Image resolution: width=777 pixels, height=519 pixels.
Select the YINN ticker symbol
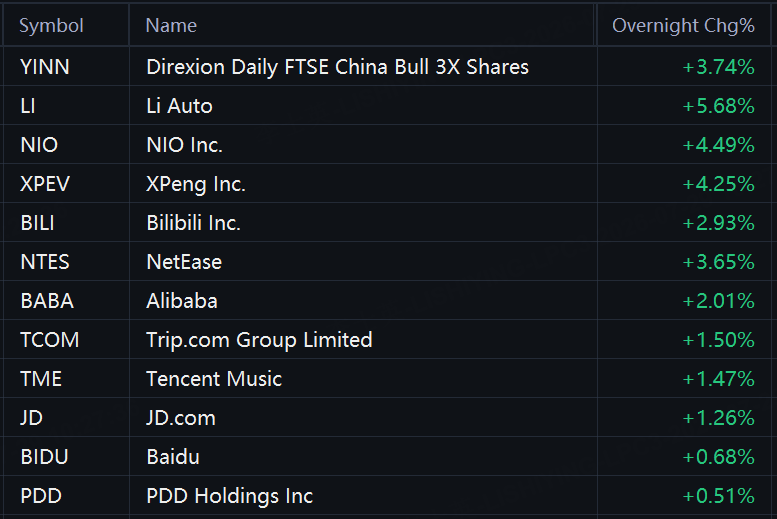45,67
